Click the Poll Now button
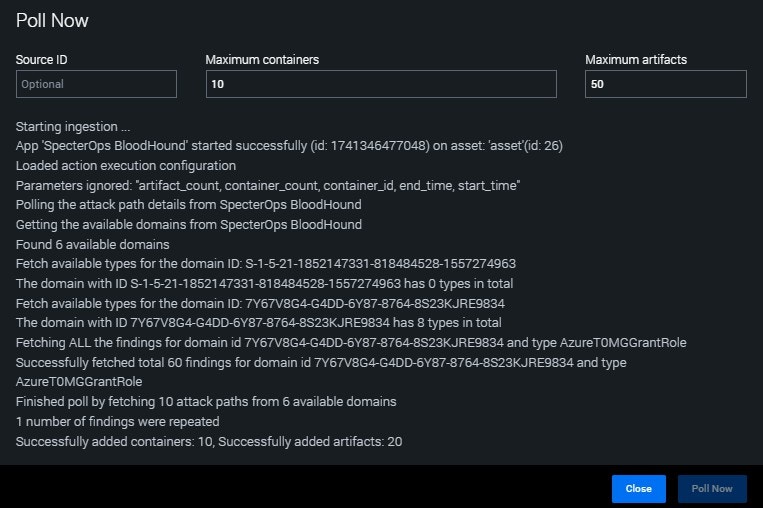Image resolution: width=763 pixels, height=508 pixels. pyautogui.click(x=712, y=489)
